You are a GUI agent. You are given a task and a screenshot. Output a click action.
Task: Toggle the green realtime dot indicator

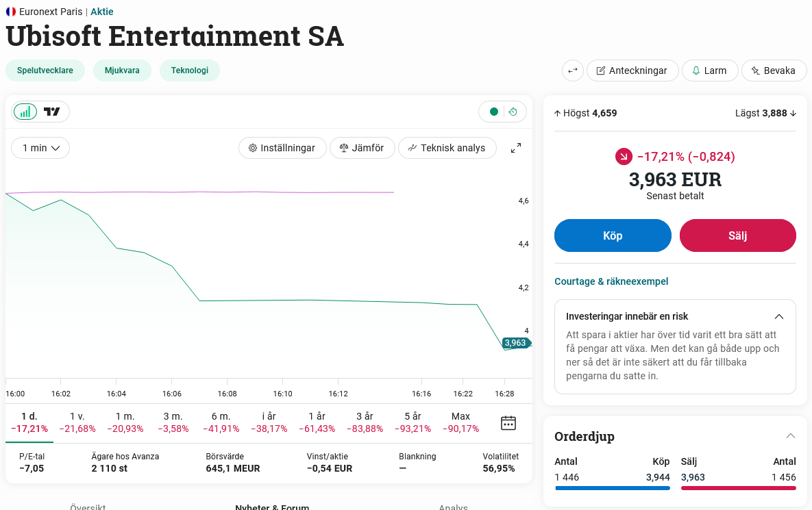click(493, 112)
